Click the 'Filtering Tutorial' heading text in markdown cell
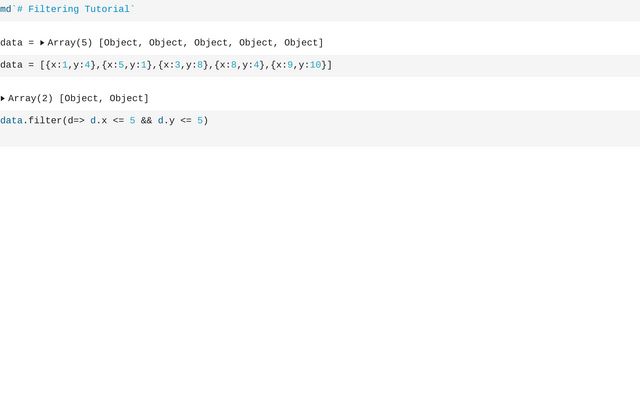The height and width of the screenshot is (400, 640). (79, 9)
